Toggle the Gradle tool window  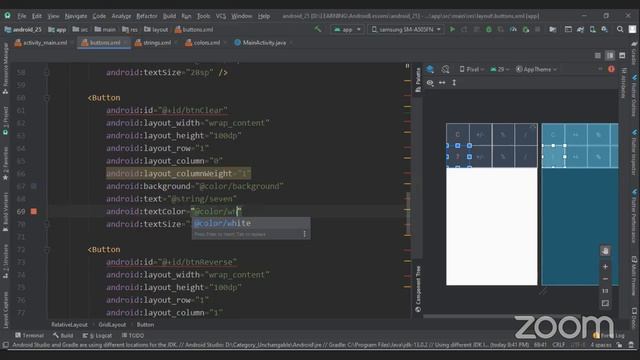(x=634, y=53)
